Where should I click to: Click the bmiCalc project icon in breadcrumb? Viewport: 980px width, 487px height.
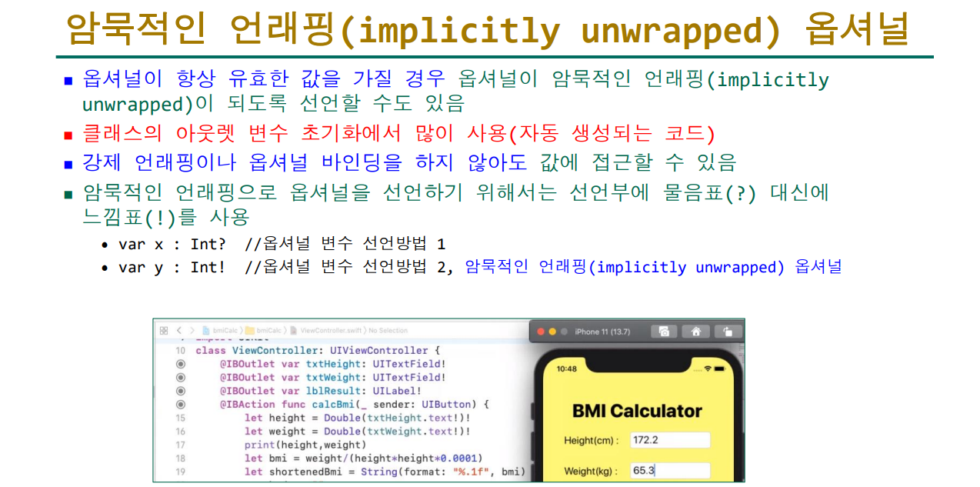(x=206, y=331)
